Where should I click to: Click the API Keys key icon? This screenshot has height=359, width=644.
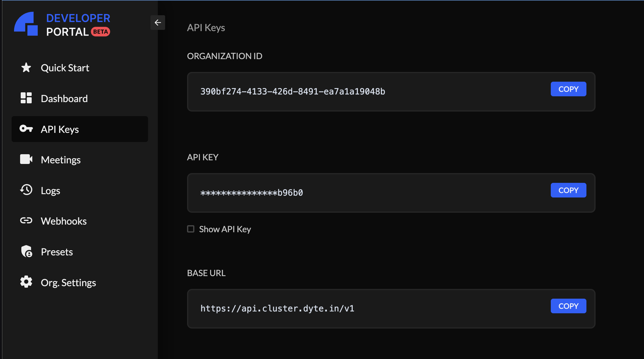26,129
